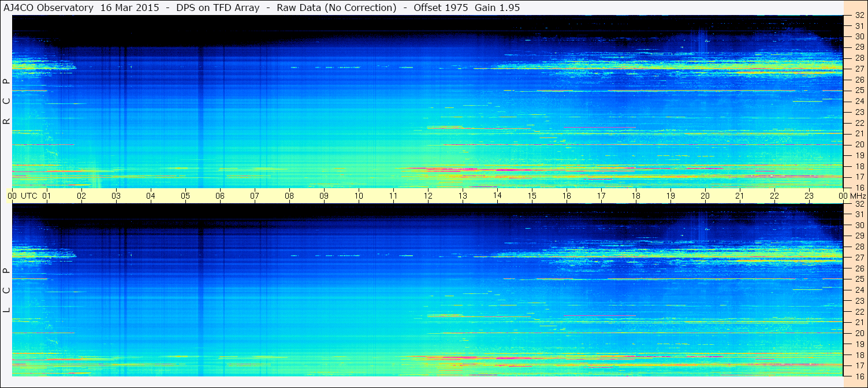Click the 06 UTC hour marker
The height and width of the screenshot is (388, 868).
[x=220, y=196]
